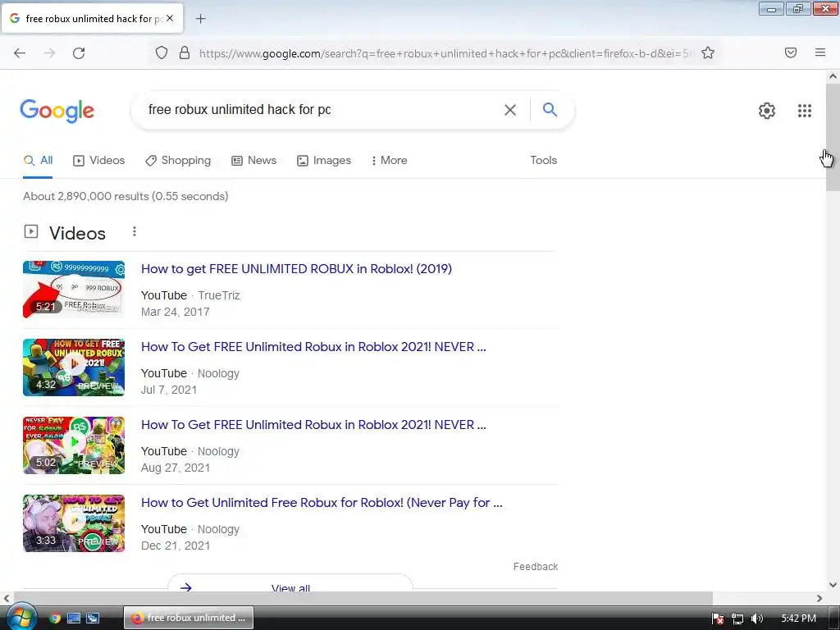Click the greyed forward navigation arrow
The height and width of the screenshot is (630, 840).
49,53
